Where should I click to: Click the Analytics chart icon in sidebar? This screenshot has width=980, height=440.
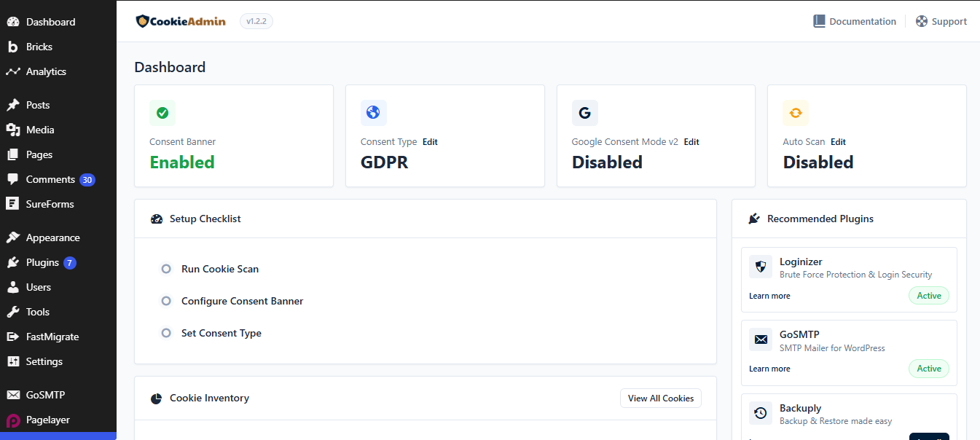click(x=13, y=71)
